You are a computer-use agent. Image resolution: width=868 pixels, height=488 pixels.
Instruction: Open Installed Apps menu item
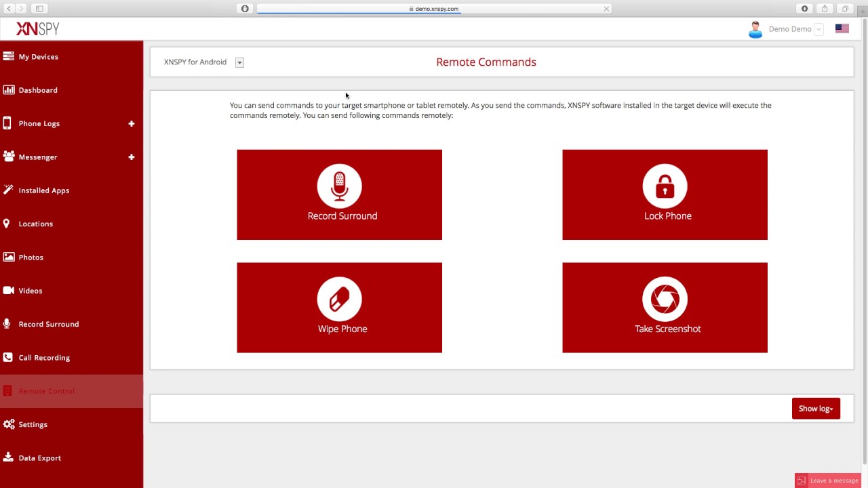coord(71,190)
